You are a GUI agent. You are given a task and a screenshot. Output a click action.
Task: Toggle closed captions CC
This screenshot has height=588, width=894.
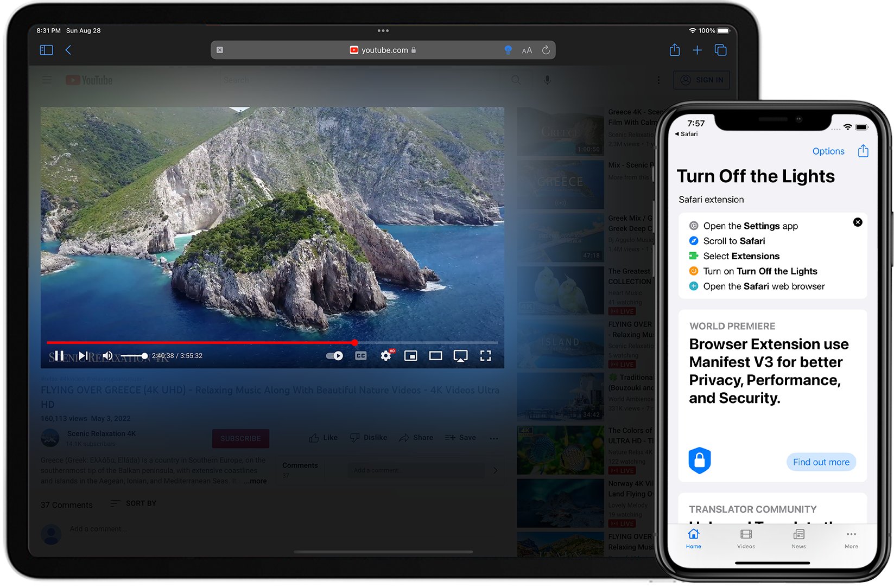point(360,356)
